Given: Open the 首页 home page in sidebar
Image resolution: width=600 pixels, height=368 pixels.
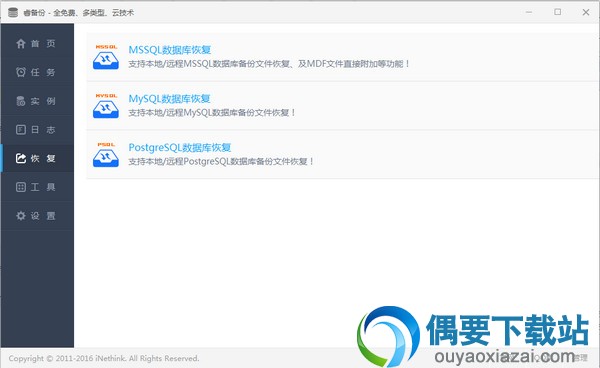Looking at the screenshot, I should point(37,44).
